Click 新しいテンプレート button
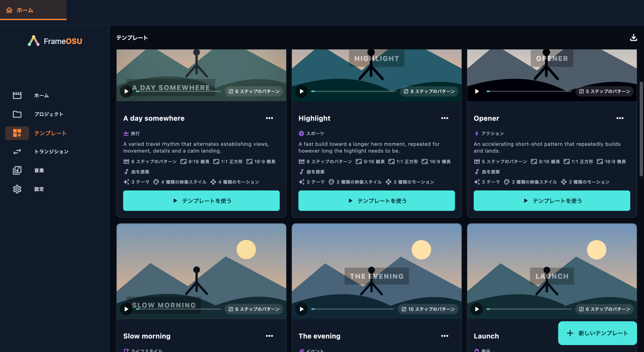This screenshot has width=644, height=352. (598, 333)
